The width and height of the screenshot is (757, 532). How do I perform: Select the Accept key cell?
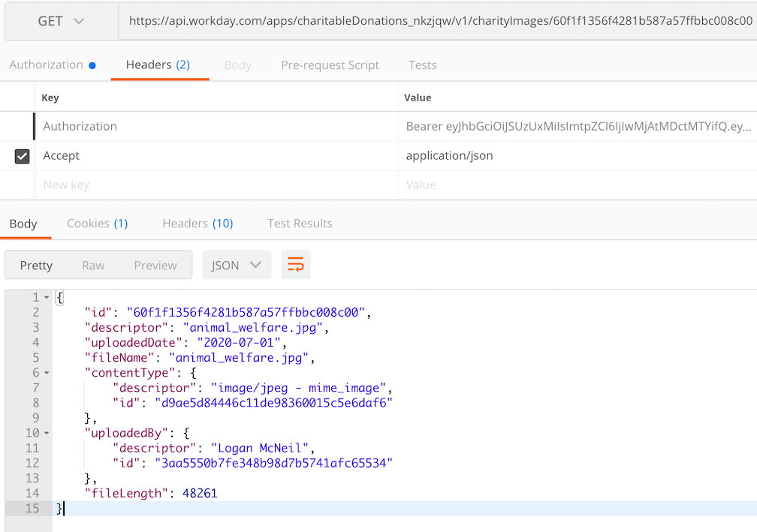[x=217, y=156]
